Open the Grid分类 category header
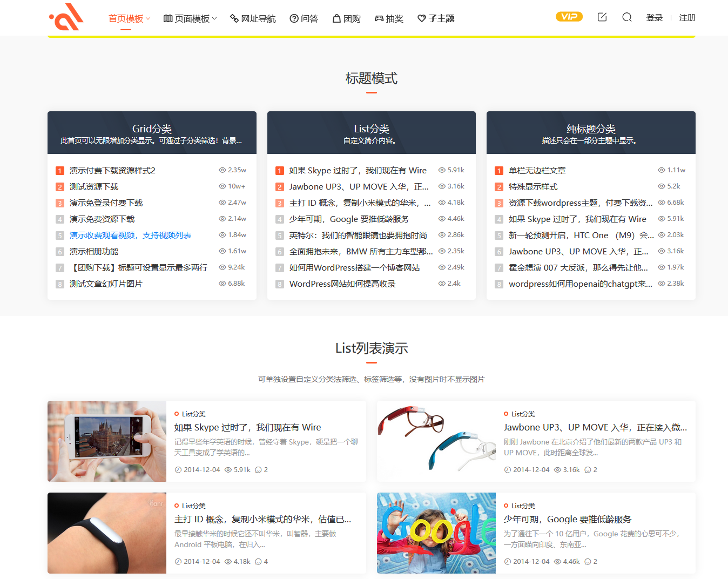The image size is (728, 579). coord(152,129)
